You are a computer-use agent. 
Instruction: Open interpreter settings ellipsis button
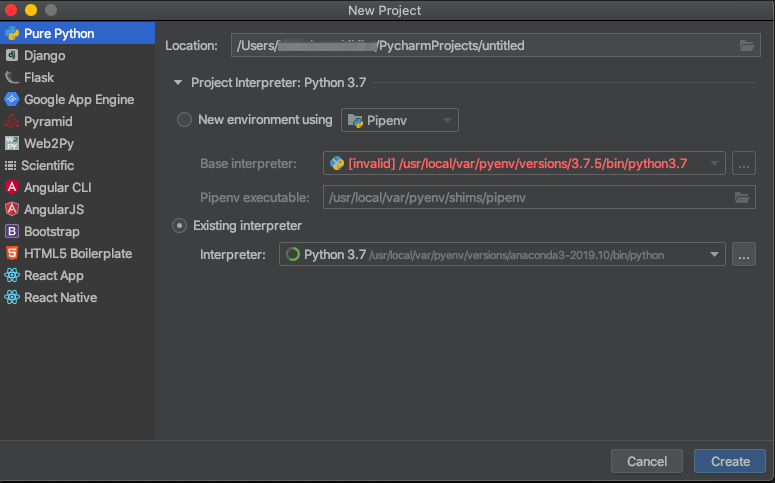click(x=743, y=255)
